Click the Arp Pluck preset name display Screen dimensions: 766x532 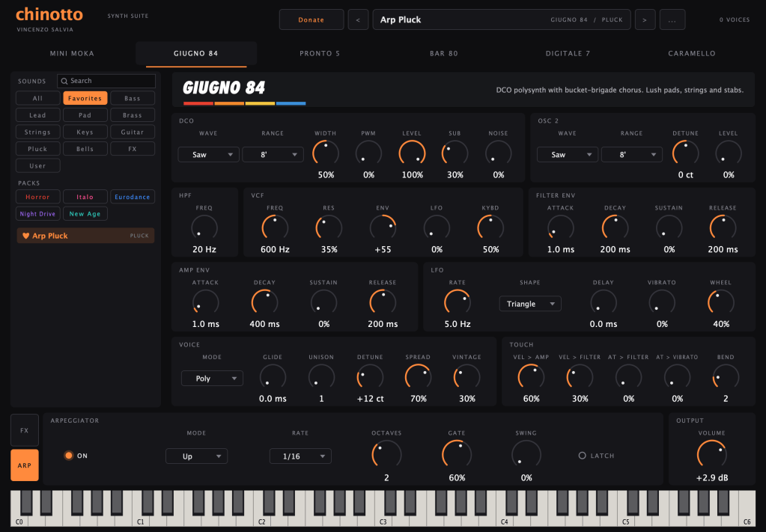tap(502, 20)
